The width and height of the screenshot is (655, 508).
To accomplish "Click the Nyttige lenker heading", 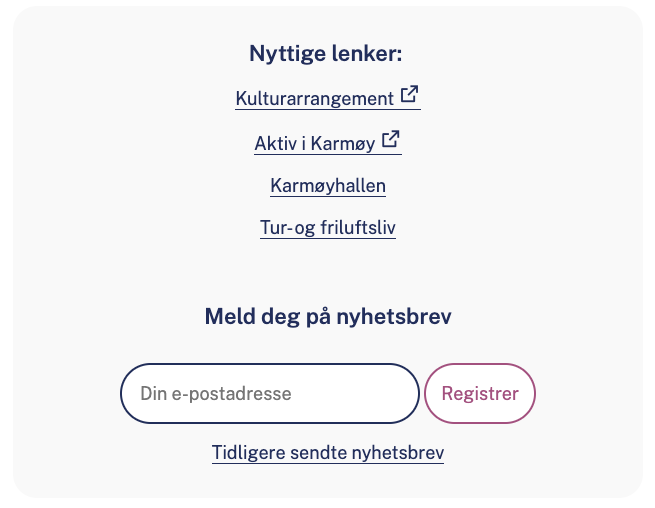I will 332,54.
